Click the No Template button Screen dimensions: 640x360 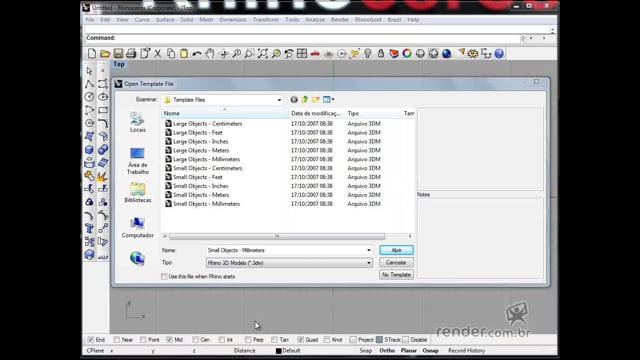click(396, 275)
